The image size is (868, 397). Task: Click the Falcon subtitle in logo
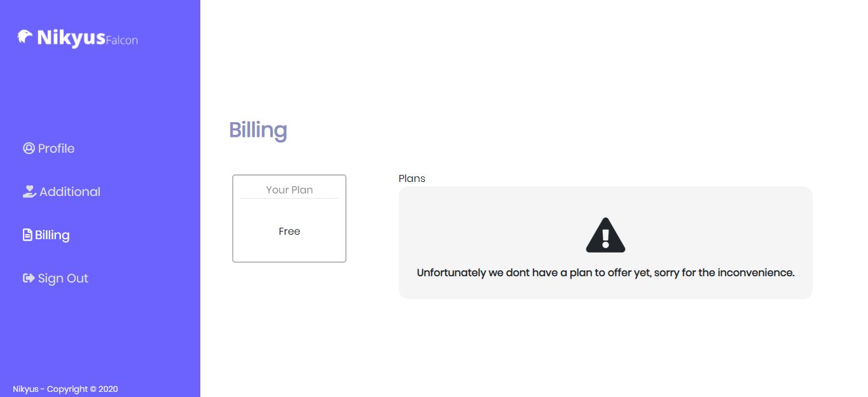pos(121,41)
